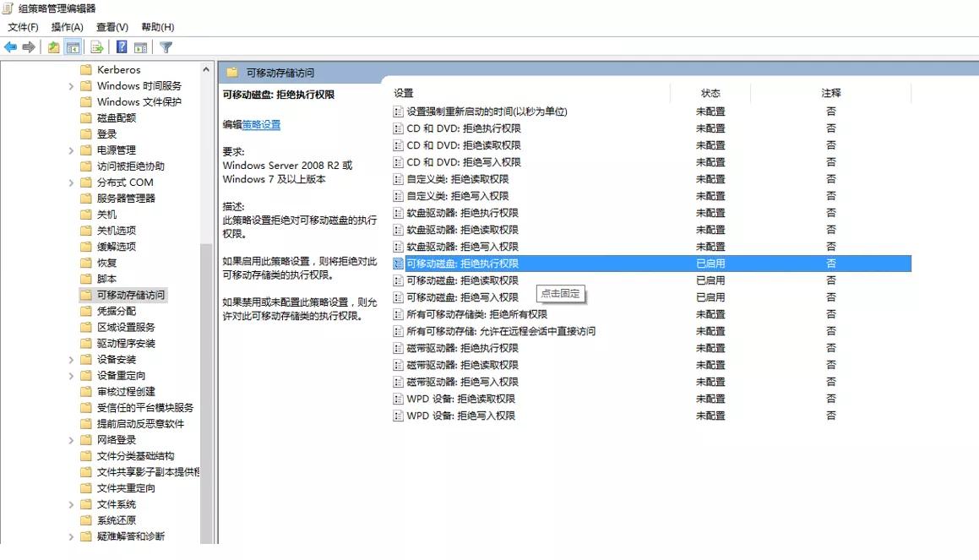The height and width of the screenshot is (560, 979).
Task: Expand the Windows 时间服务 node
Action: point(71,84)
